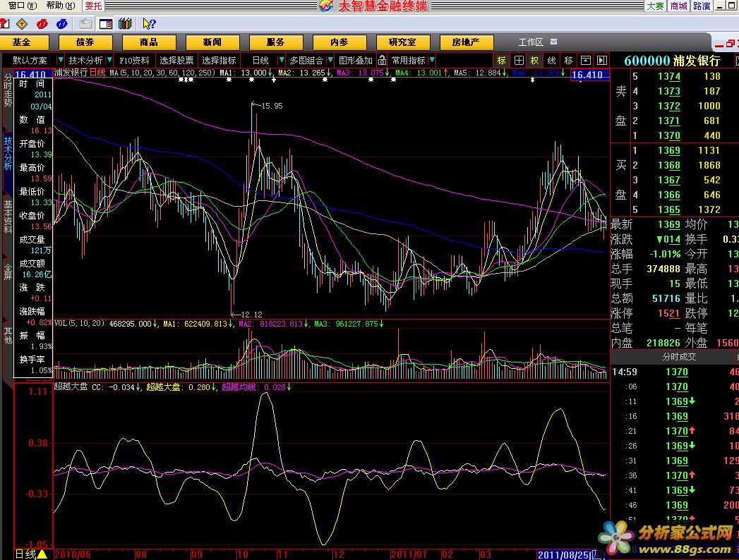Viewport: 739px width, 560px height.
Task: Switch to 分时走势 side tab
Action: (x=8, y=90)
